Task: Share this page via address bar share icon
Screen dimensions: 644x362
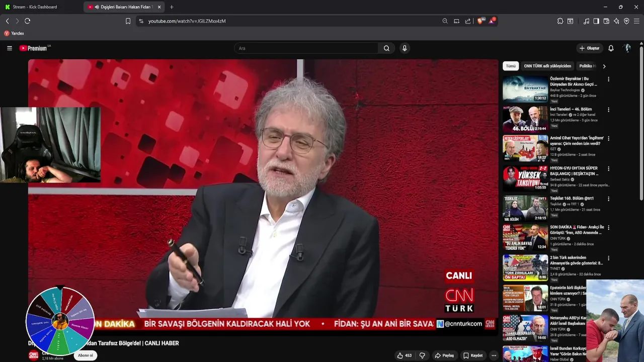Action: (468, 21)
